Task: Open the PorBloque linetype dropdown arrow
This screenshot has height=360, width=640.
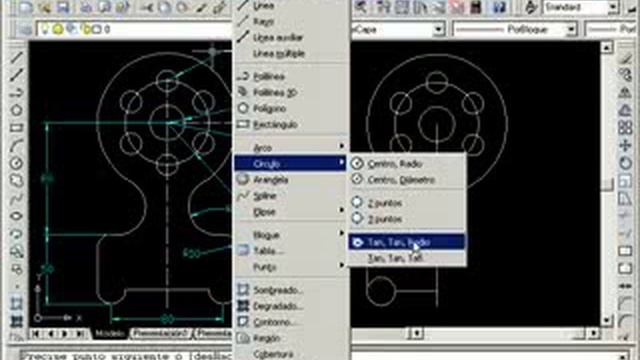Action: coord(571,29)
